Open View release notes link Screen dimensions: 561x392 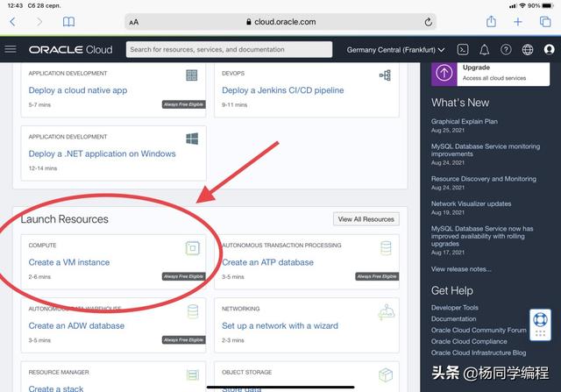tap(461, 269)
